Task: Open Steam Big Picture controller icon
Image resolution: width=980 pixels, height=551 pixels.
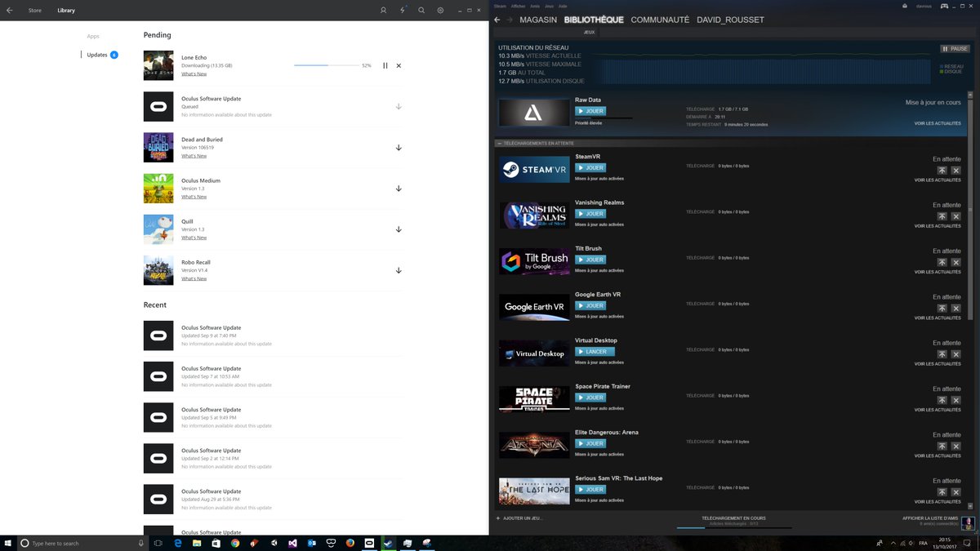Action: pos(944,6)
